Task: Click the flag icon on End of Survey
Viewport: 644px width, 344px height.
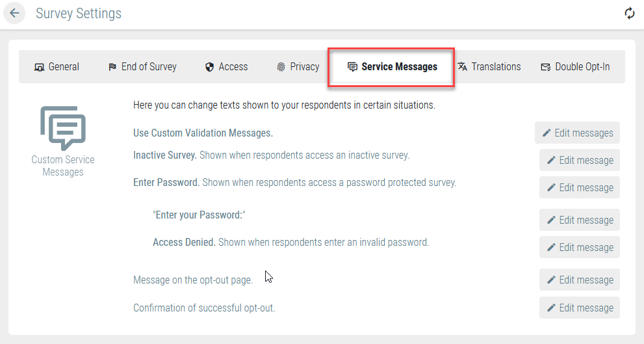Action: 112,67
